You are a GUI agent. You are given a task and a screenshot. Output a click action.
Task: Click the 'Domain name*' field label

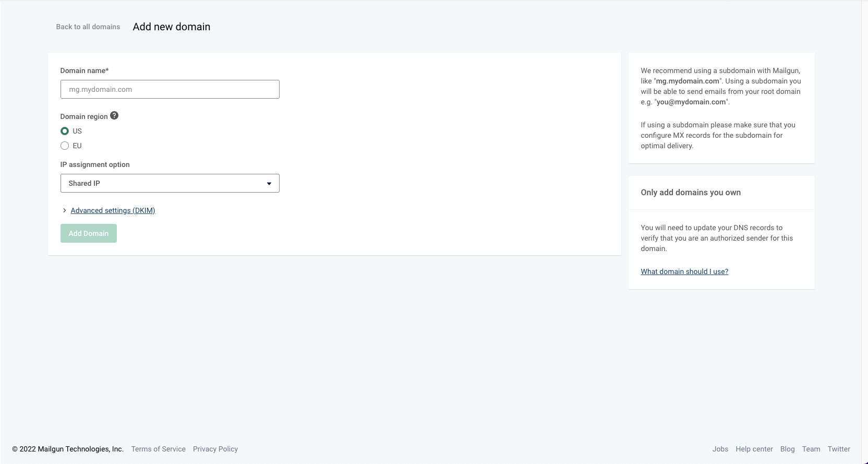click(84, 70)
